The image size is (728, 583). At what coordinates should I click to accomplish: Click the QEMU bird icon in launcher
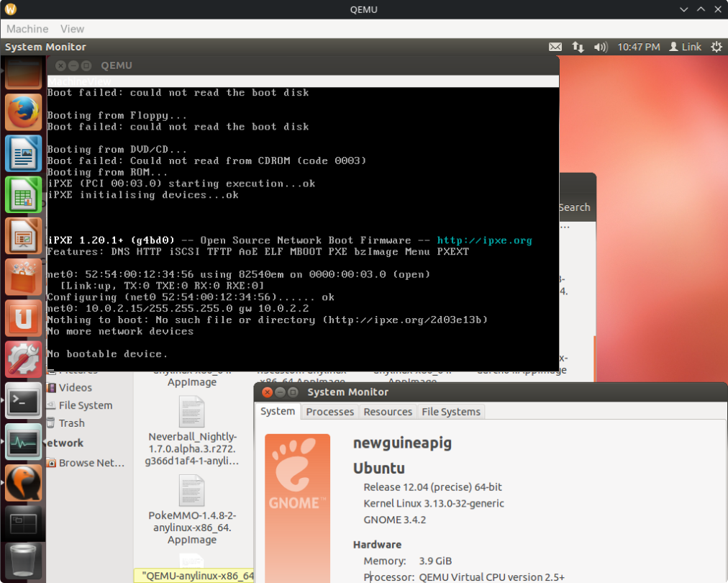[23, 483]
